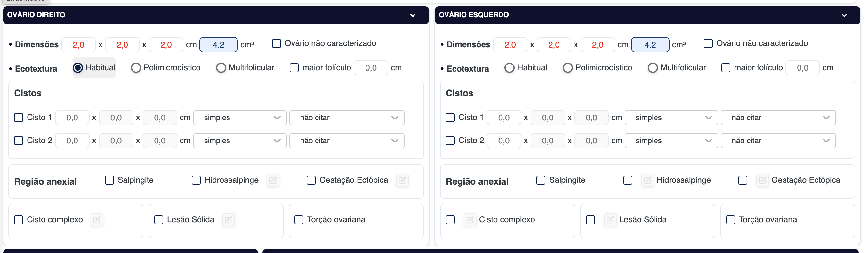Click edit icon for left Lesão Sólida
Screen dimensions: 868x253
[x=610, y=220]
